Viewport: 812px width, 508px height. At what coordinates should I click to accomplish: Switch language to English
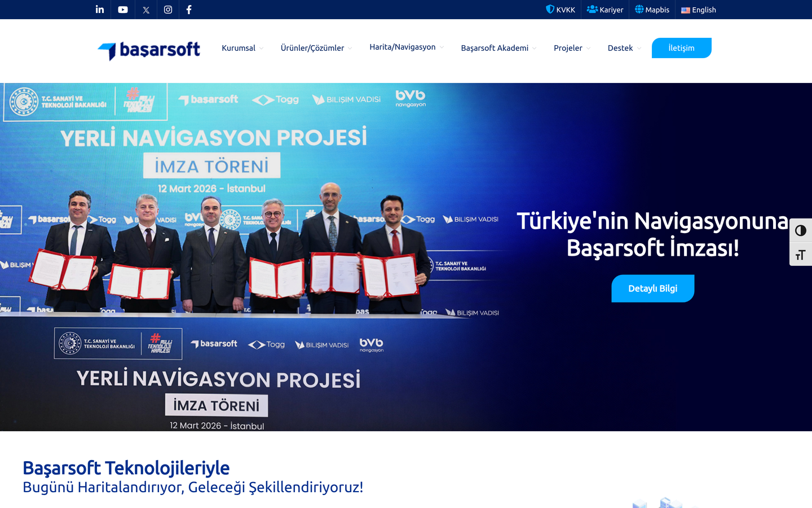[x=699, y=10]
